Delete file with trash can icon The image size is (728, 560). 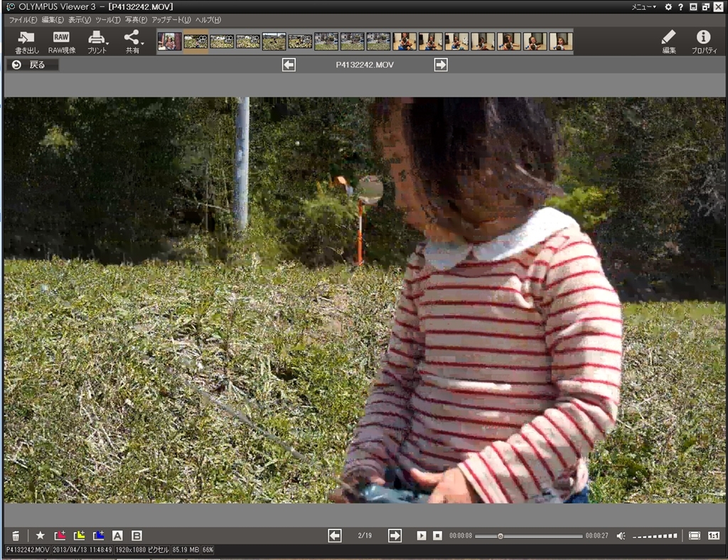tap(16, 536)
